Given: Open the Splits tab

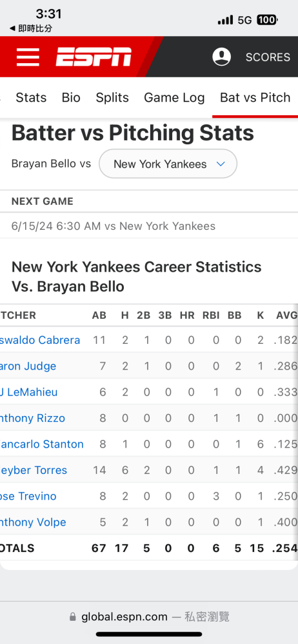Looking at the screenshot, I should tap(112, 97).
